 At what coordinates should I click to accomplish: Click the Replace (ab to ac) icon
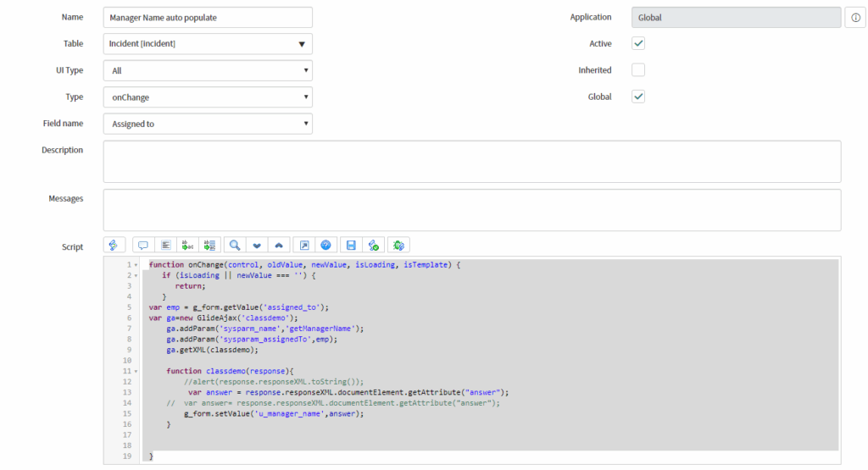point(187,245)
